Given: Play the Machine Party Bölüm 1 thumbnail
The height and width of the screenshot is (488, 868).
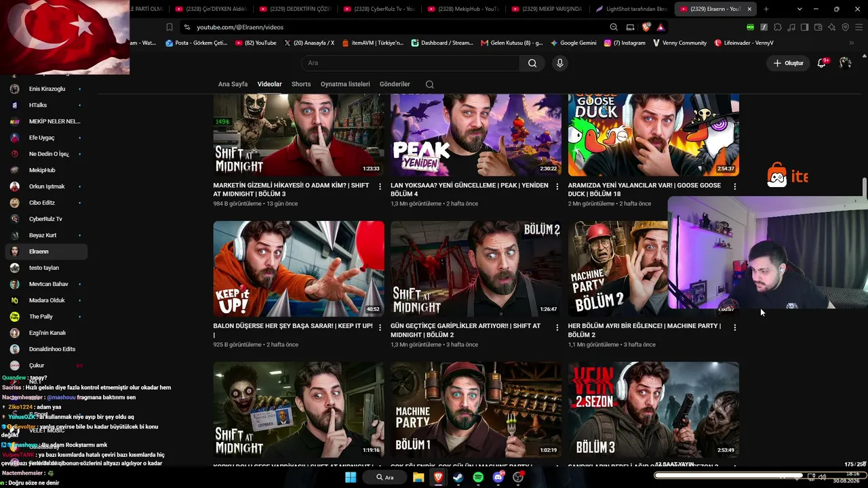Looking at the screenshot, I should 476,409.
